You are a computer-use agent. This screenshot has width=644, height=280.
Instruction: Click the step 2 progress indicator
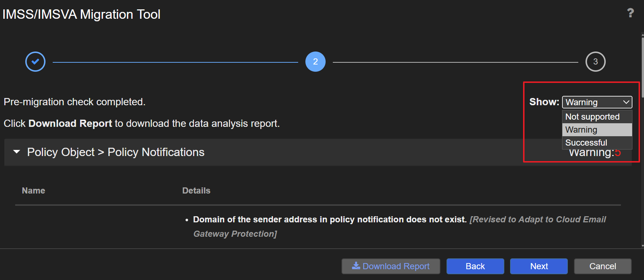(x=315, y=62)
